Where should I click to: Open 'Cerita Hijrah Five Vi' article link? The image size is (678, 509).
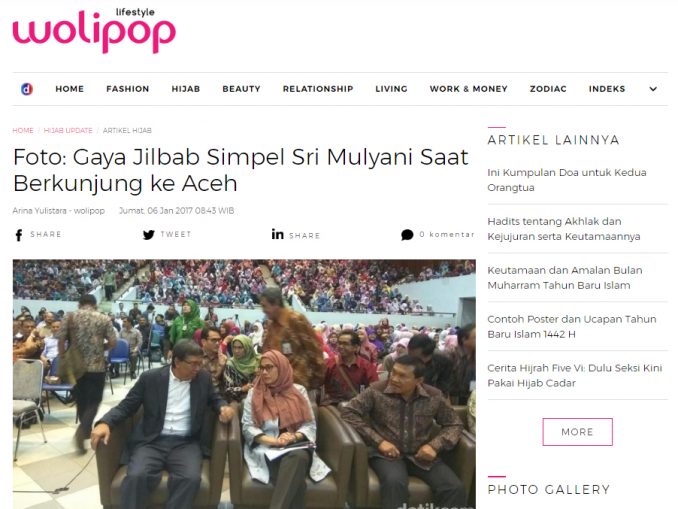point(575,375)
